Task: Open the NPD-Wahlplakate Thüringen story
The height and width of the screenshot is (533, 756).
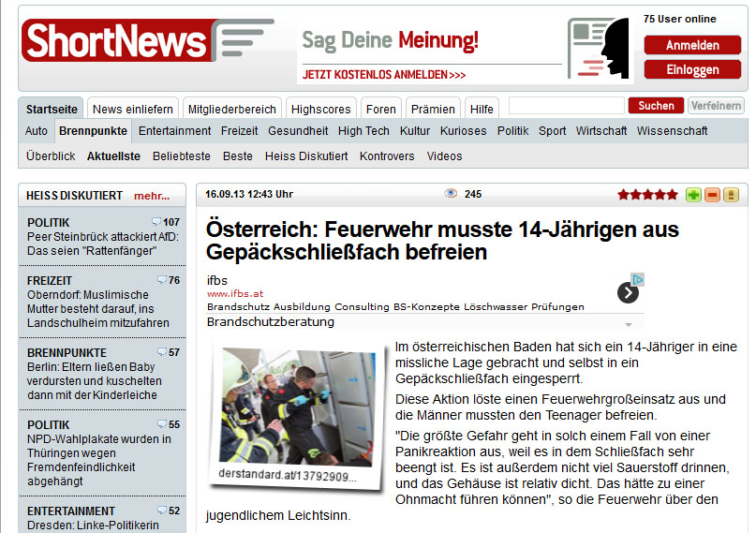Action: [99, 460]
